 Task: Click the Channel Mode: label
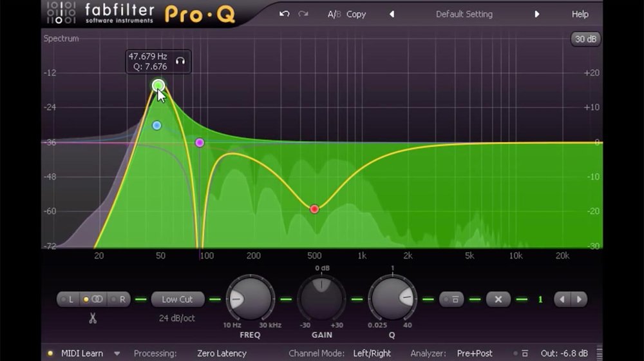(317, 353)
